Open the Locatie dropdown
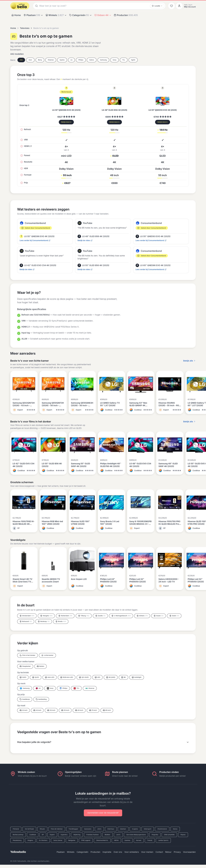 (157, 6)
